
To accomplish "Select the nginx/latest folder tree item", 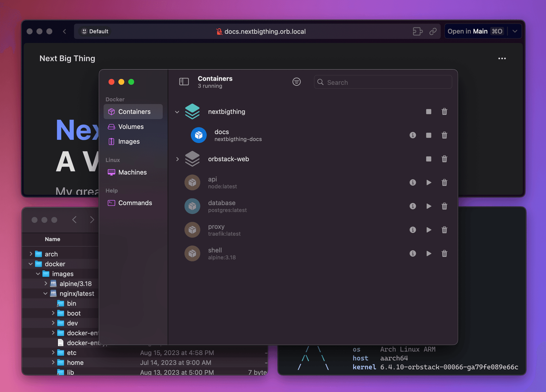I will [77, 293].
